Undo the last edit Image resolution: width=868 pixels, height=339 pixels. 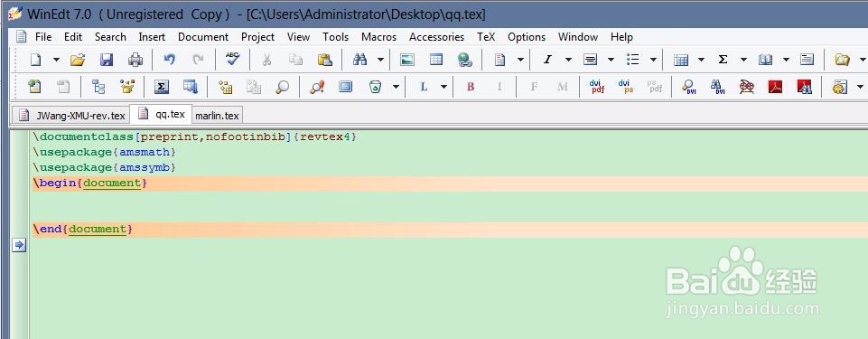coord(170,60)
